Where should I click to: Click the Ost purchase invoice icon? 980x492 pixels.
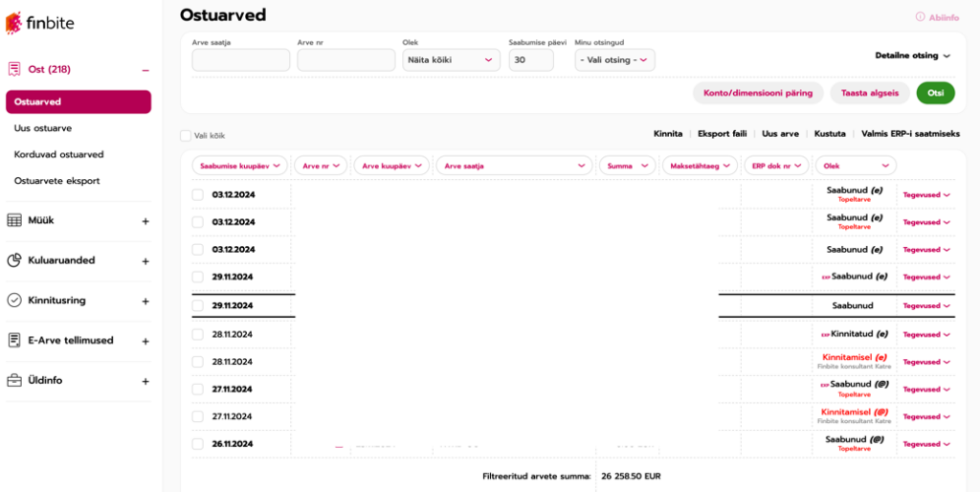[x=14, y=70]
